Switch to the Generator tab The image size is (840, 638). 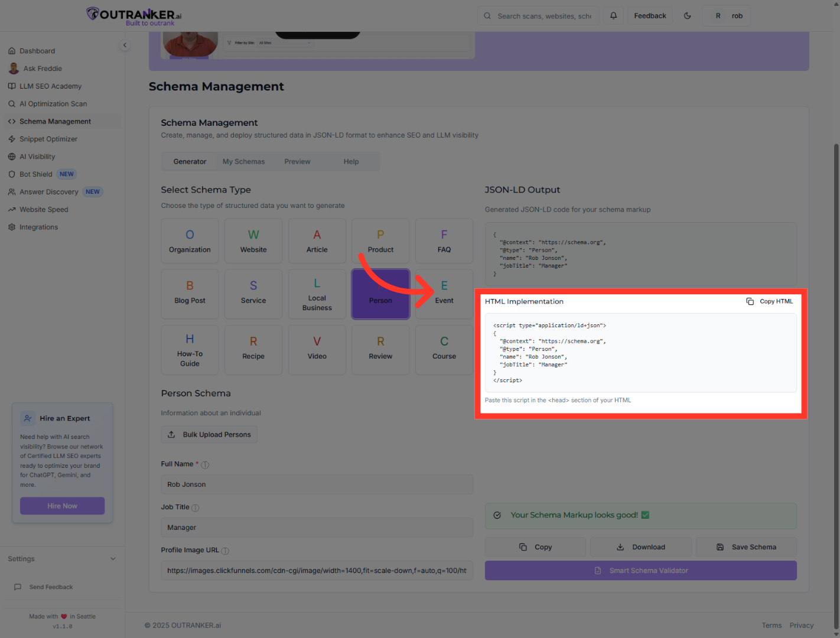coord(190,162)
